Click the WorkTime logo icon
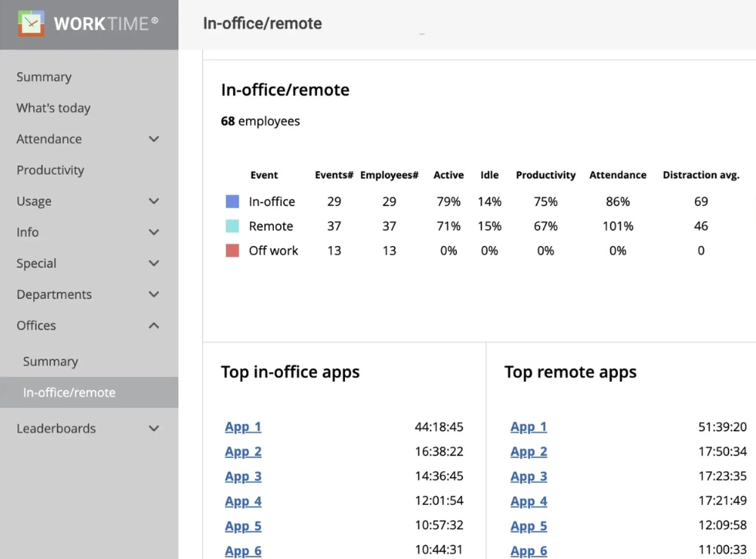Screen dimensions: 756x559 [32, 23]
